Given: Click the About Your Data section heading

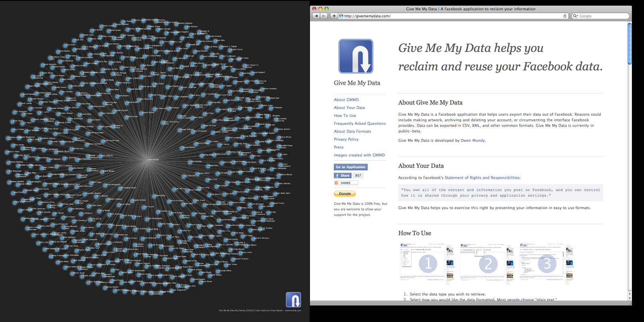Looking at the screenshot, I should [421, 166].
